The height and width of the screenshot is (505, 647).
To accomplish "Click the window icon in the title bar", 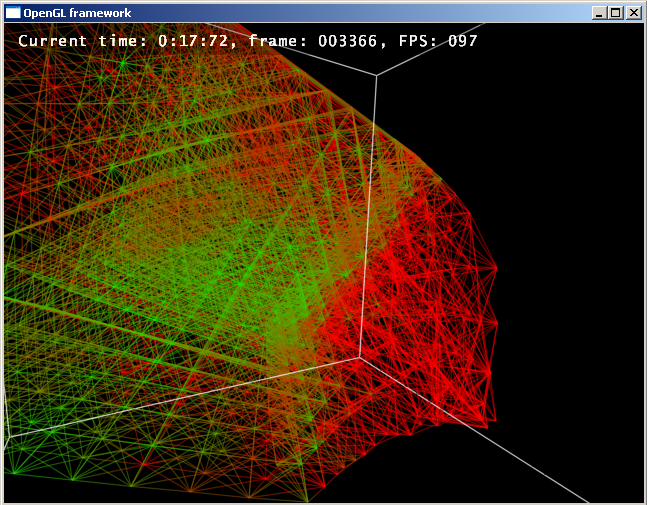I will point(13,13).
